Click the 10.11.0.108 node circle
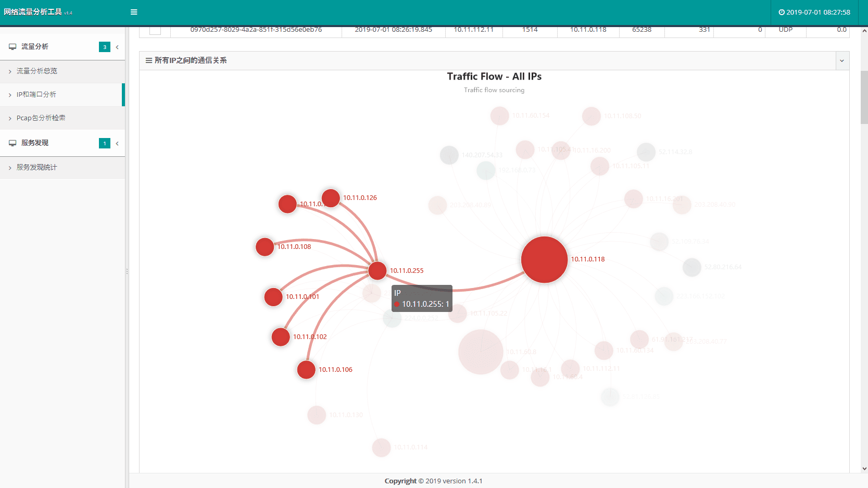This screenshot has height=488, width=868. 265,247
